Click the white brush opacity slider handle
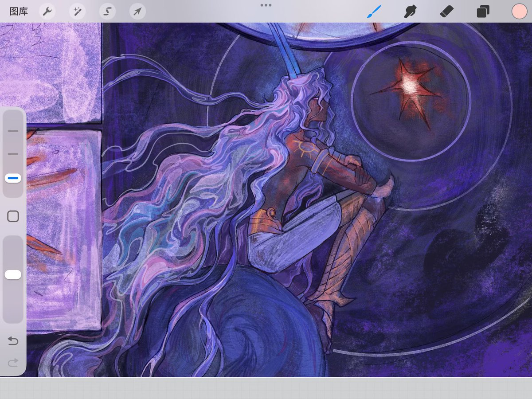The image size is (532, 399). [x=13, y=275]
